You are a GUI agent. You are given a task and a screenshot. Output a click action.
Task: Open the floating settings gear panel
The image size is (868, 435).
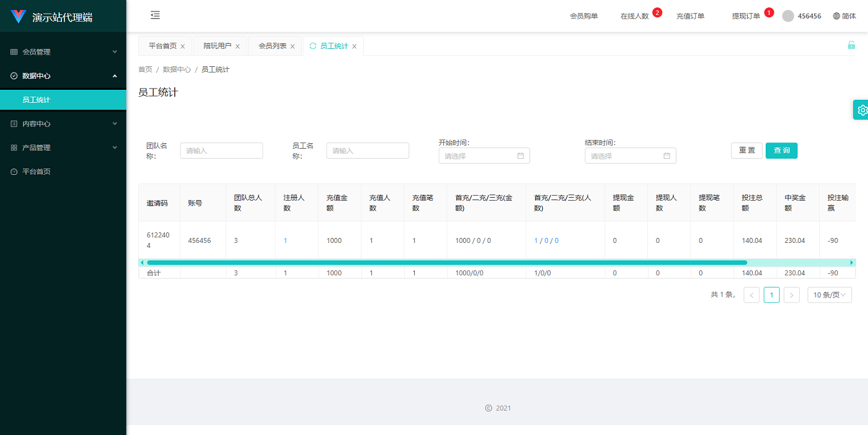click(861, 110)
